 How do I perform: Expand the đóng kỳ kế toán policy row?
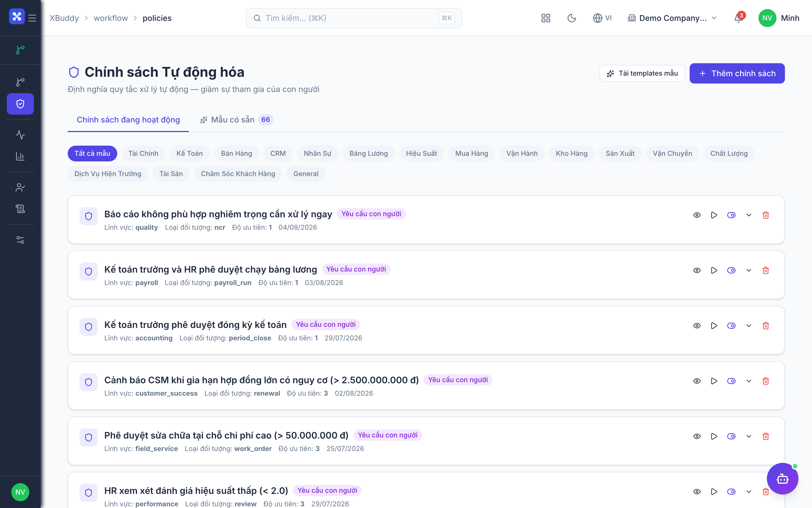749,326
